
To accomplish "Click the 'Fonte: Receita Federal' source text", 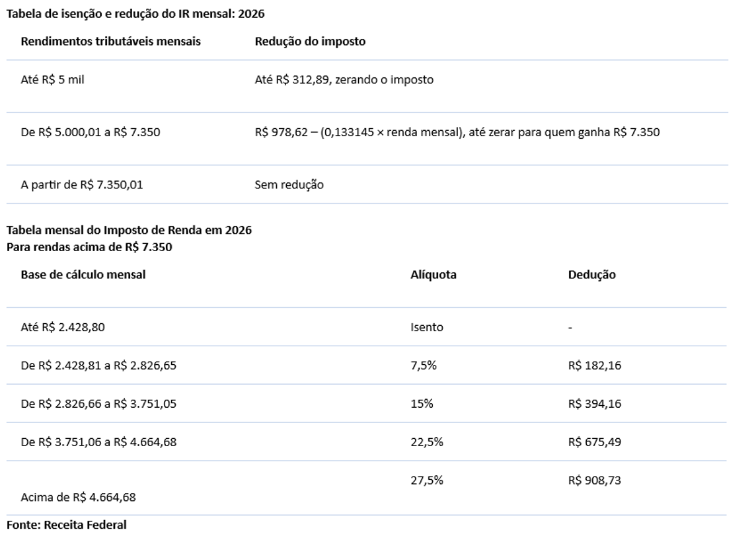I will (66, 525).
